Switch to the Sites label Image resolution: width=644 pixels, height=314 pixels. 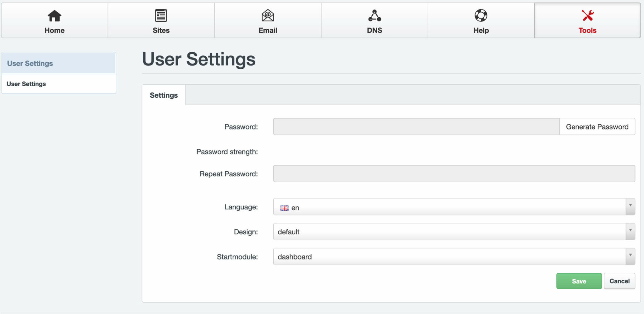(161, 30)
